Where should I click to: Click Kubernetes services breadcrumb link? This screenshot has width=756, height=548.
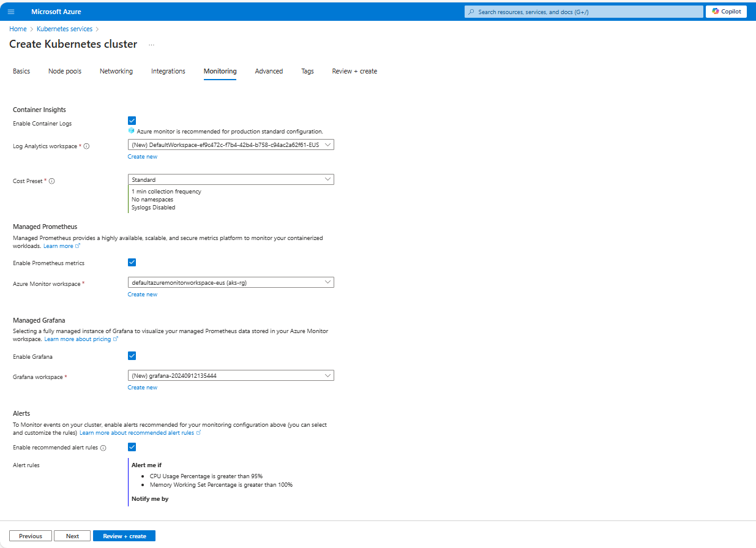(64, 29)
